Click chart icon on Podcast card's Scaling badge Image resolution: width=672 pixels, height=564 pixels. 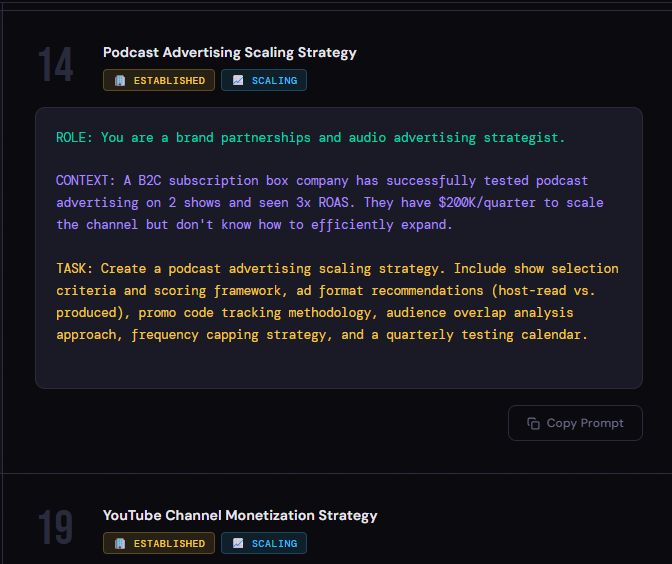click(x=238, y=80)
